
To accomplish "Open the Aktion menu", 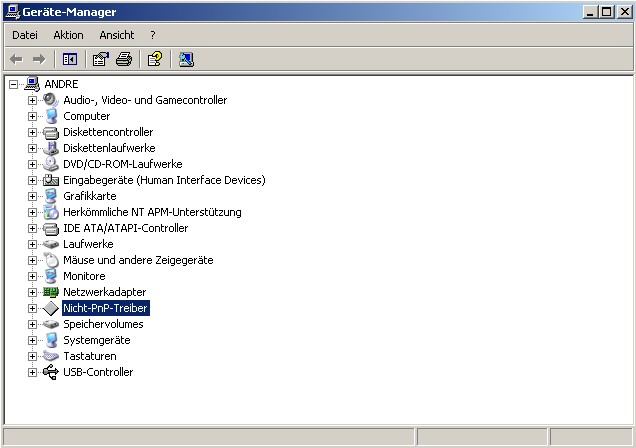I will coord(68,35).
